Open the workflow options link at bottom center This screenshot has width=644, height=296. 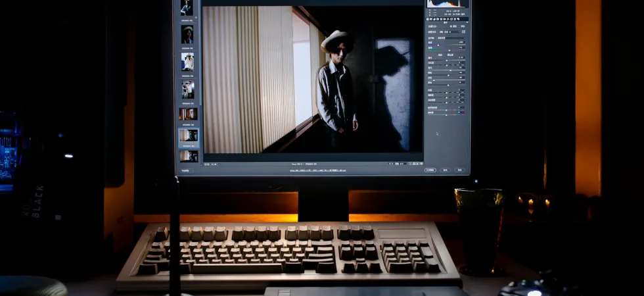(317, 170)
